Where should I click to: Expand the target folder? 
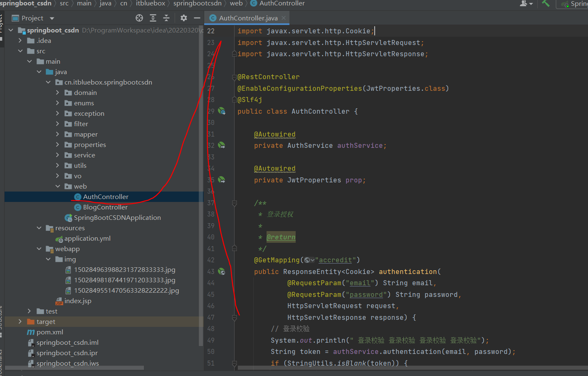pos(20,321)
